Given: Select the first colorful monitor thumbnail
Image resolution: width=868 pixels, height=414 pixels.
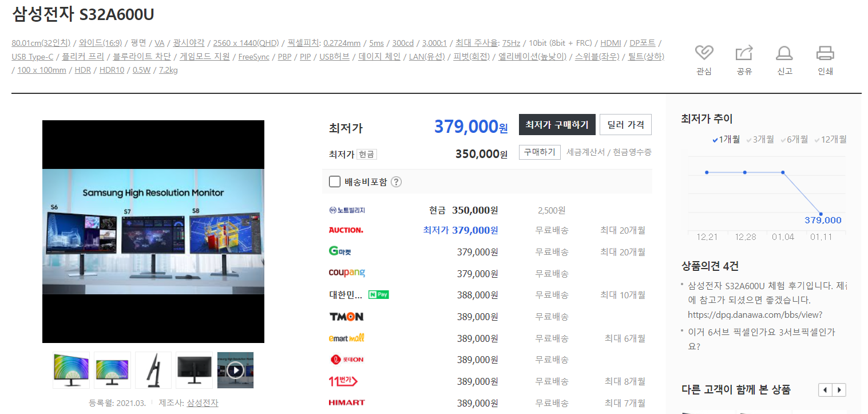Looking at the screenshot, I should pos(71,370).
